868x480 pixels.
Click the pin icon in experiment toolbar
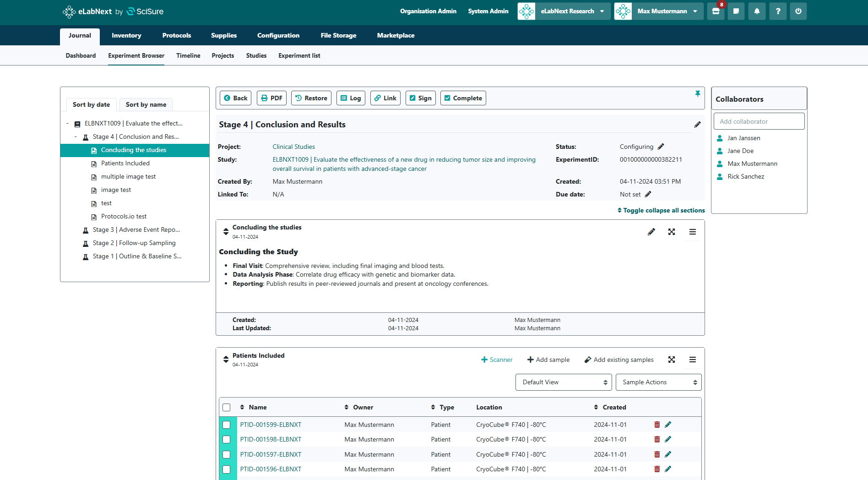[x=697, y=94]
